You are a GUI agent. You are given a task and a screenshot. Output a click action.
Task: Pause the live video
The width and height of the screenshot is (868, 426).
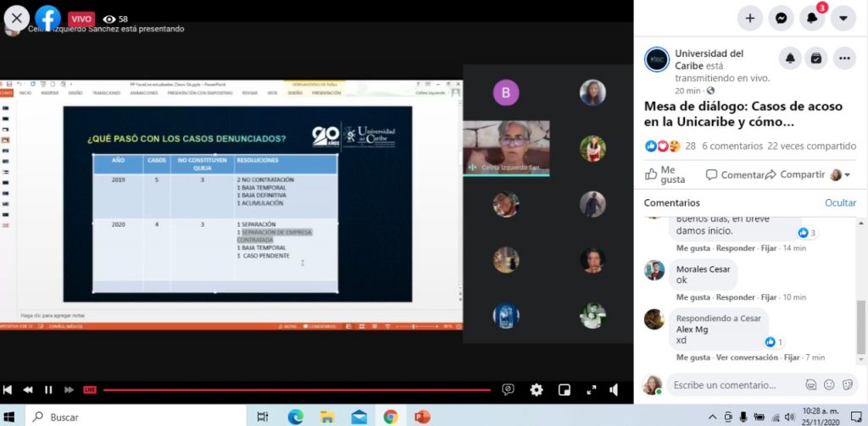(x=48, y=390)
